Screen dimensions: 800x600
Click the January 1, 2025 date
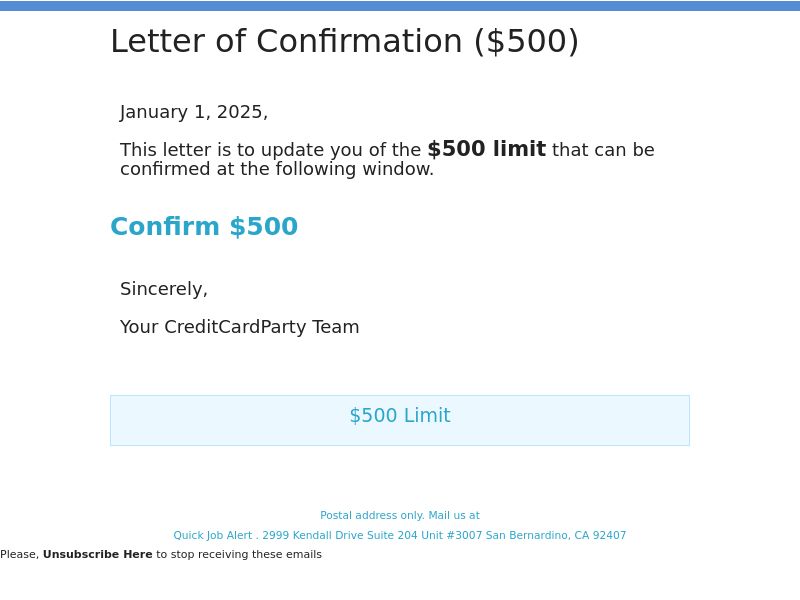click(194, 112)
